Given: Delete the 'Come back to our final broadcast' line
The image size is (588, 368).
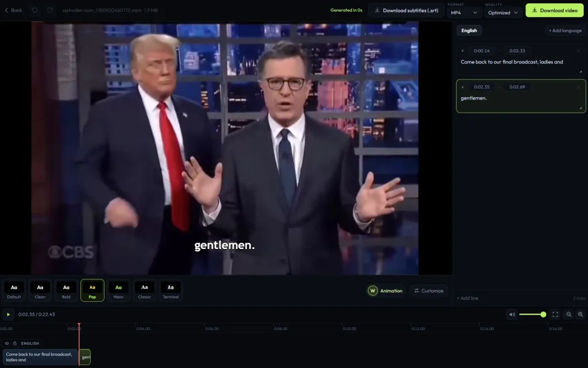Looking at the screenshot, I should point(578,51).
